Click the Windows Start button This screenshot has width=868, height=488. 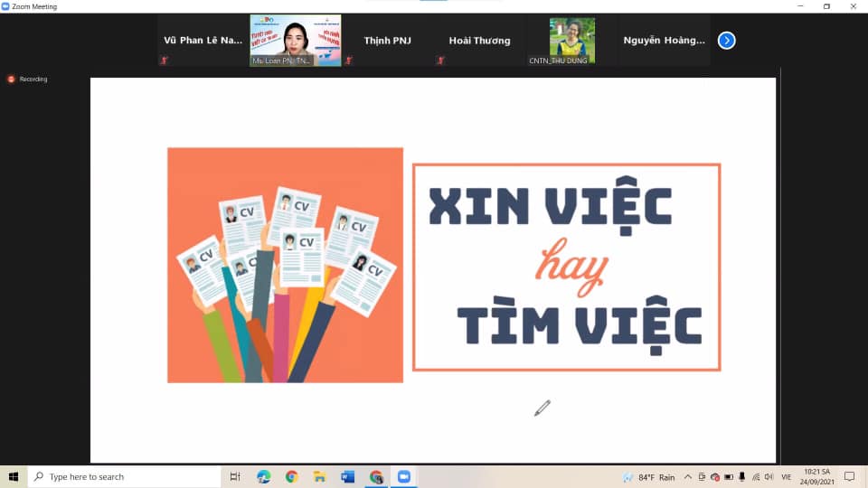tap(14, 477)
